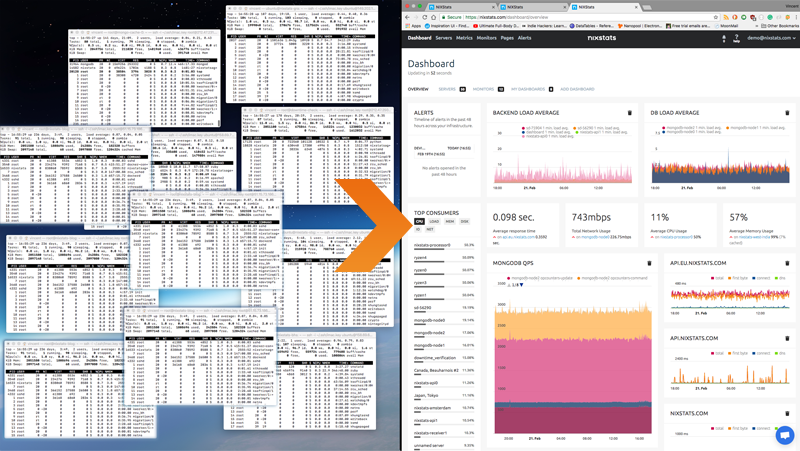
Task: Delete the NIXSTATS.COM widget via its trash icon
Action: [x=787, y=413]
